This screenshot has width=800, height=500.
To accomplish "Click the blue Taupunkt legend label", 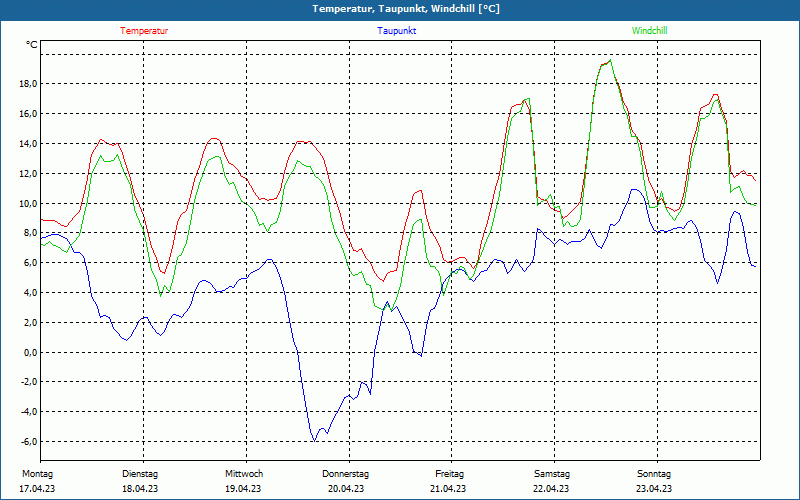I will [397, 31].
